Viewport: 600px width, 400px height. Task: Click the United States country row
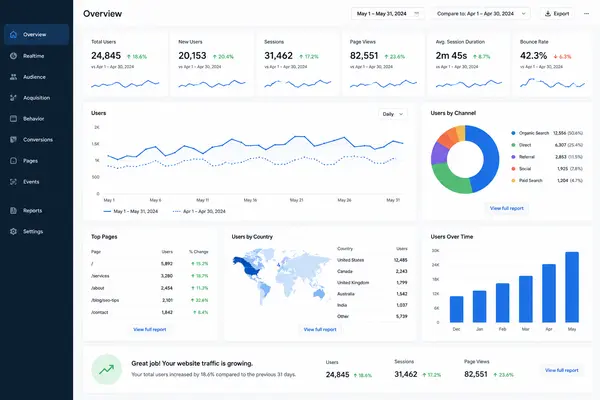[372, 260]
